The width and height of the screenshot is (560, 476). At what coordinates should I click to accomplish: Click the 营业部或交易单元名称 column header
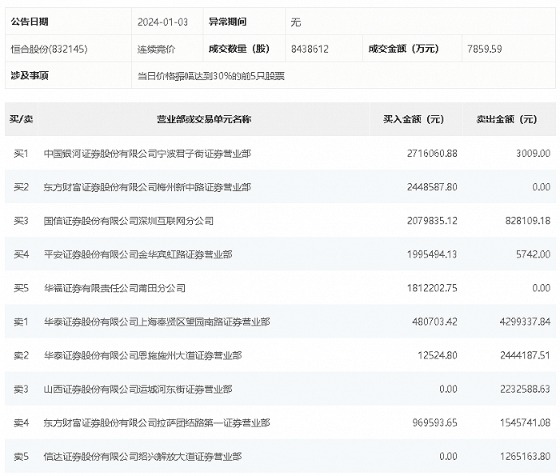click(x=204, y=119)
